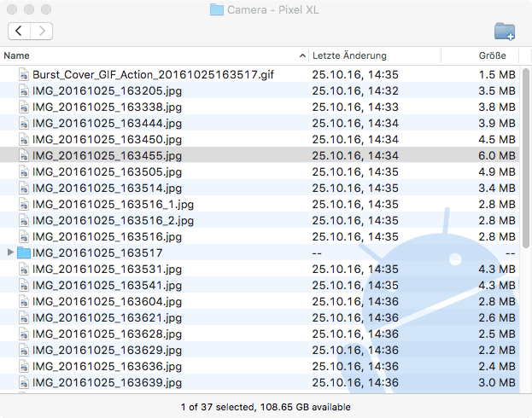Click the IMG_20161025_163541.jpg file icon

click(x=24, y=286)
